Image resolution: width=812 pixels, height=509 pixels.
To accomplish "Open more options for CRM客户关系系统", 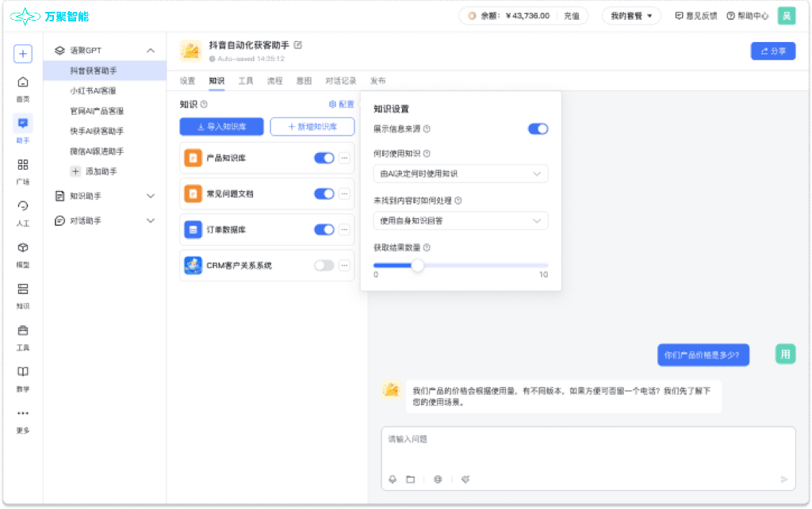I will pos(344,265).
